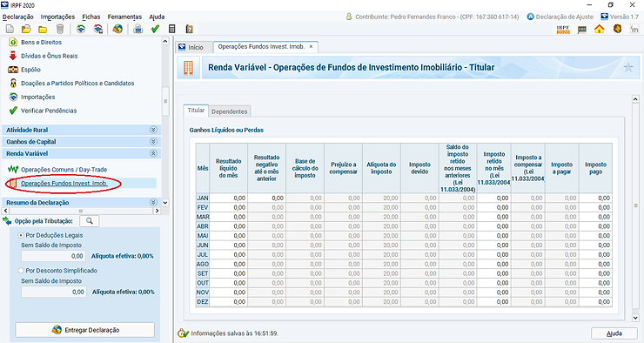
Task: Open Doações a Partidos Políticos e Candidatos
Action: (x=77, y=83)
